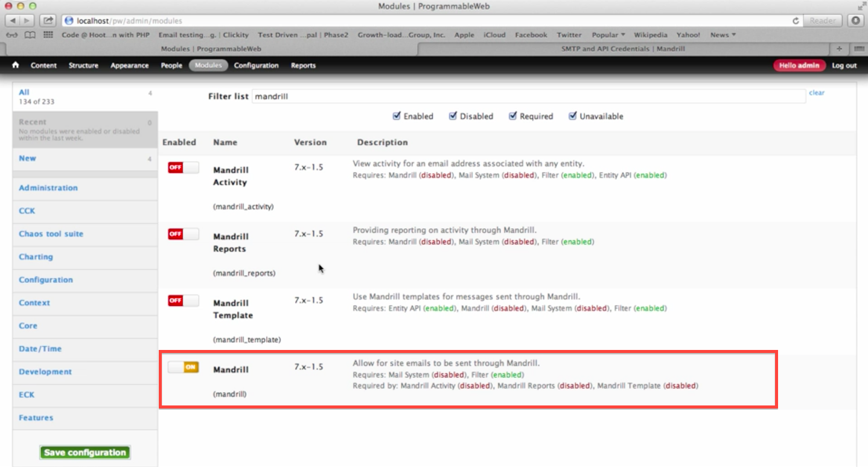Select Recent category in sidebar
The image size is (868, 467).
point(85,129)
